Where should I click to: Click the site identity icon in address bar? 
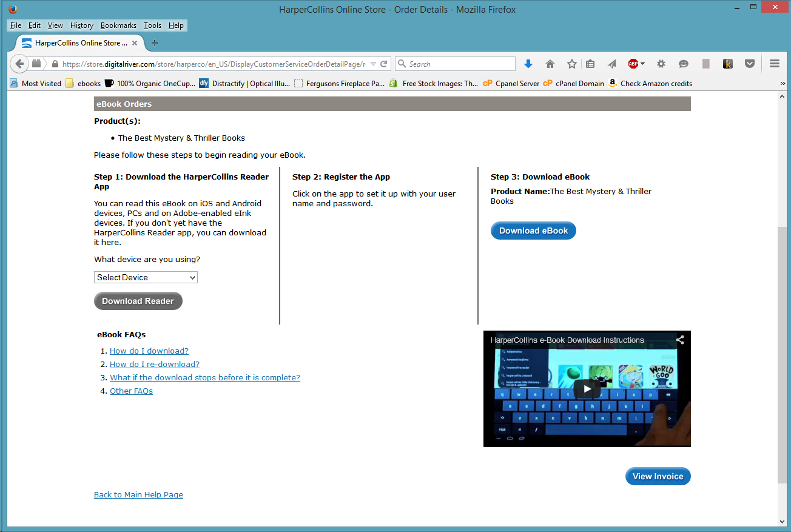(37, 64)
